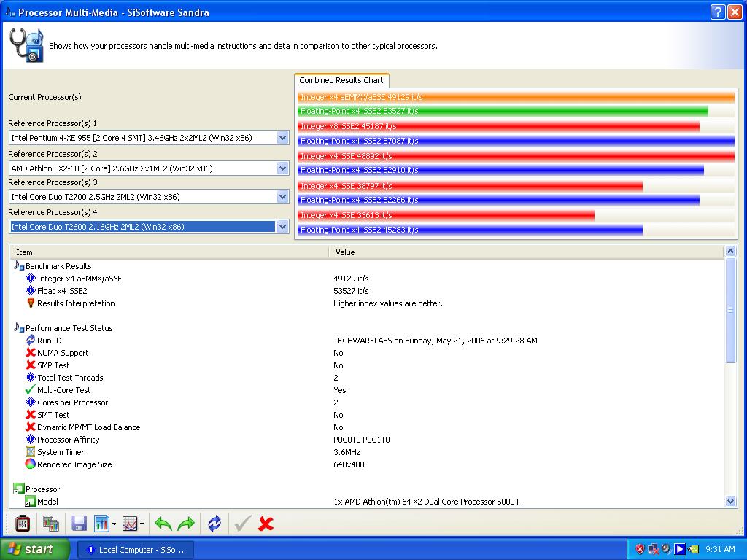Click the Run ID row icon

31,340
